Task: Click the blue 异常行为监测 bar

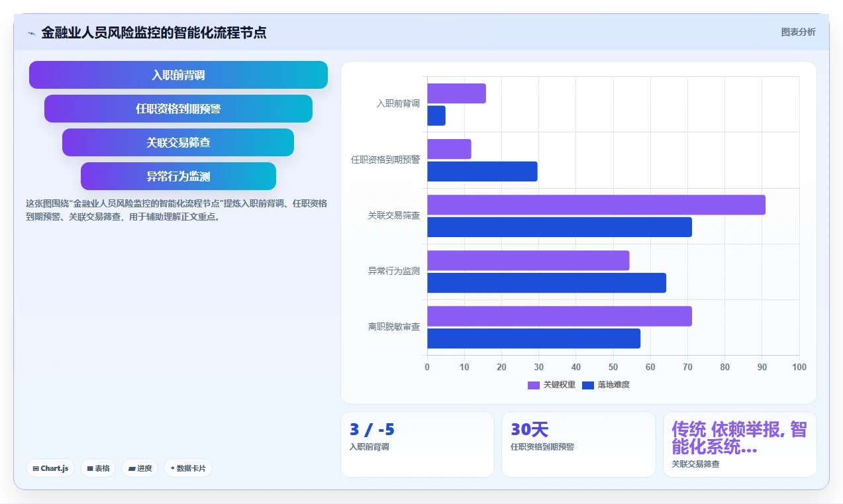Action: pos(546,283)
